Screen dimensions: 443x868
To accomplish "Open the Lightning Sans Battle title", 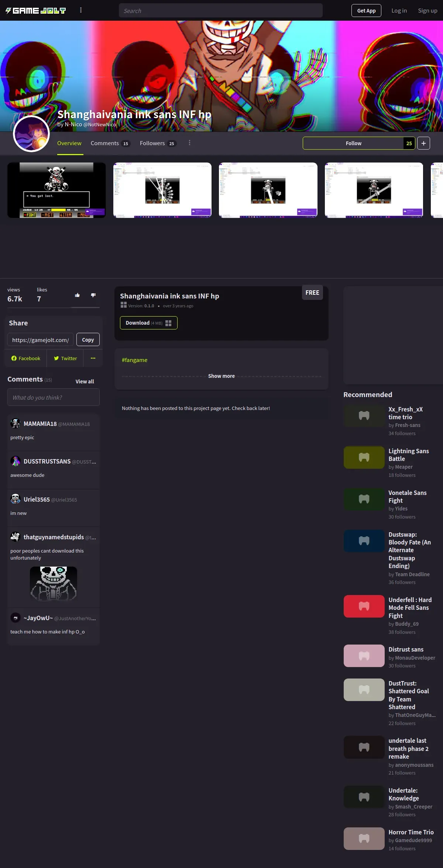I will (409, 455).
